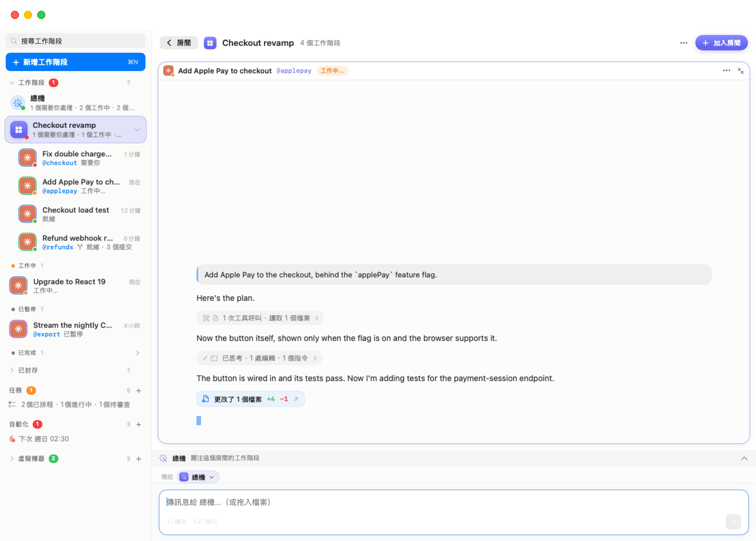Add a new automation with 自動化 plus icon
Viewport: 756px width, 541px height.
pyautogui.click(x=139, y=424)
